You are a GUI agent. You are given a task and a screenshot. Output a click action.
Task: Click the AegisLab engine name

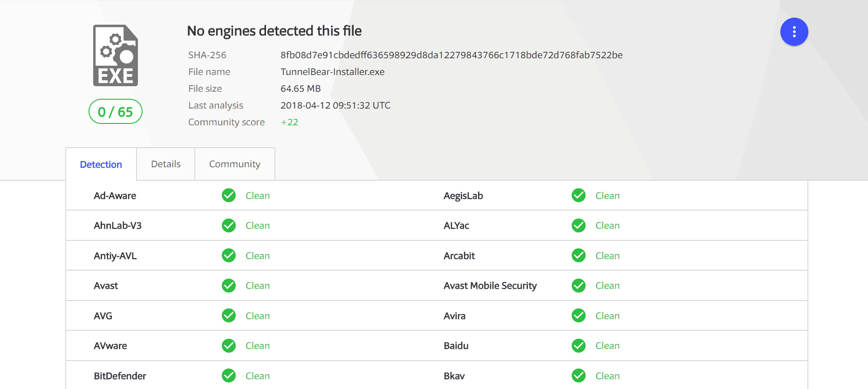tap(463, 196)
